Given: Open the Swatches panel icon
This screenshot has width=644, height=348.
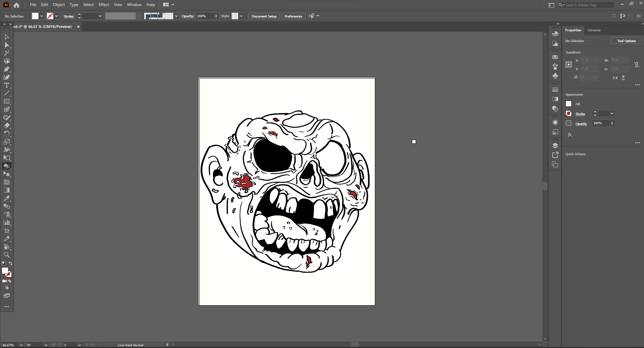Looking at the screenshot, I should tap(555, 57).
